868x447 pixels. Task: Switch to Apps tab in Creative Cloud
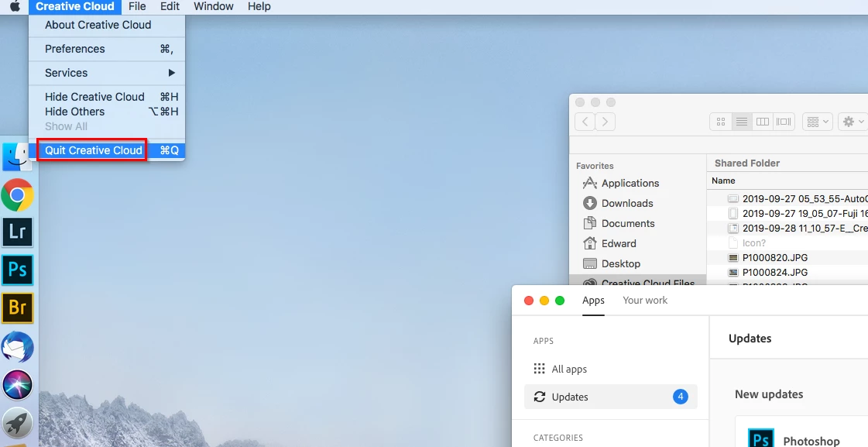tap(593, 301)
